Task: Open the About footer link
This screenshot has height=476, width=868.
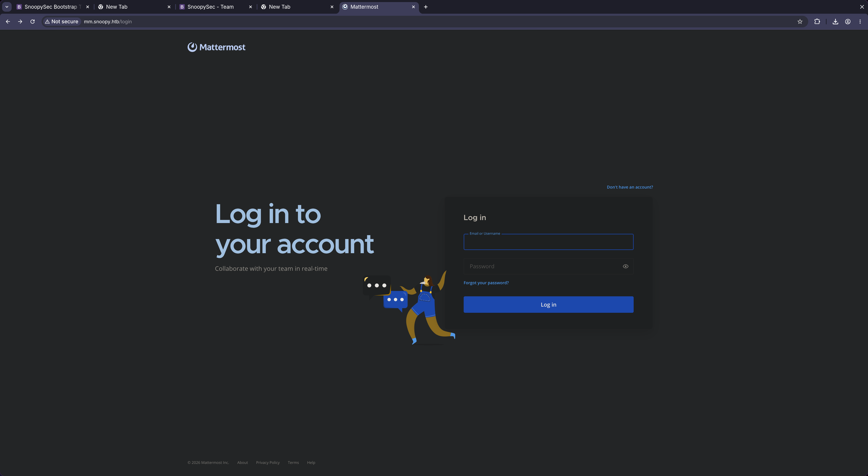Action: [x=243, y=463]
